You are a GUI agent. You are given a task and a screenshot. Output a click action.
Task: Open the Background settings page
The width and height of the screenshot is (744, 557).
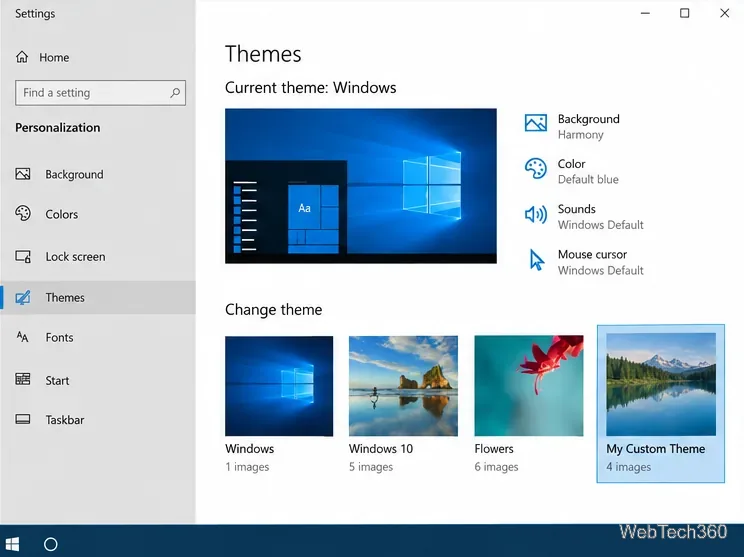pyautogui.click(x=98, y=174)
